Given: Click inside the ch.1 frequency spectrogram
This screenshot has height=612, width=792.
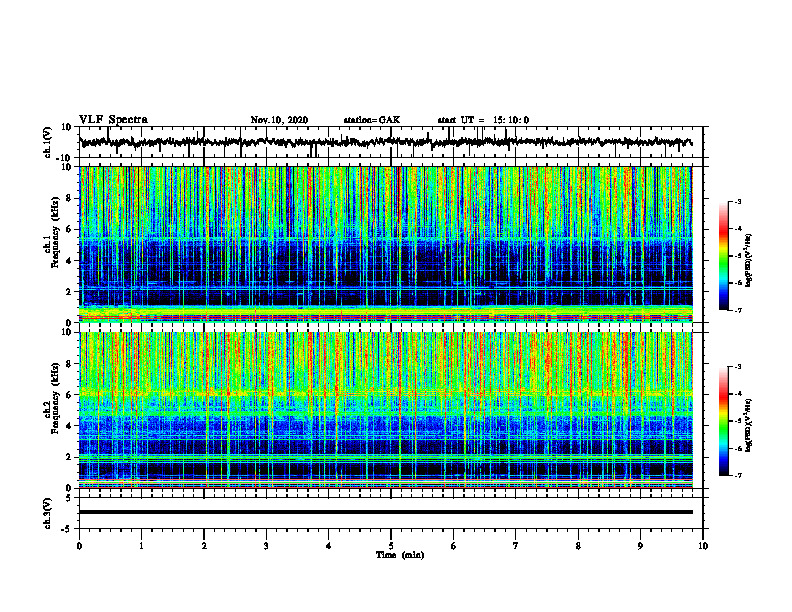Looking at the screenshot, I should 386,244.
